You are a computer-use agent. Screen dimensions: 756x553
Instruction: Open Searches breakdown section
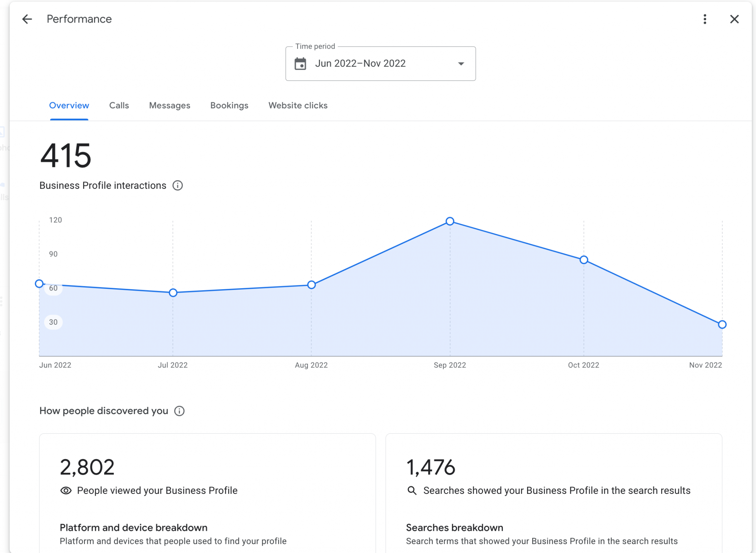pyautogui.click(x=454, y=528)
